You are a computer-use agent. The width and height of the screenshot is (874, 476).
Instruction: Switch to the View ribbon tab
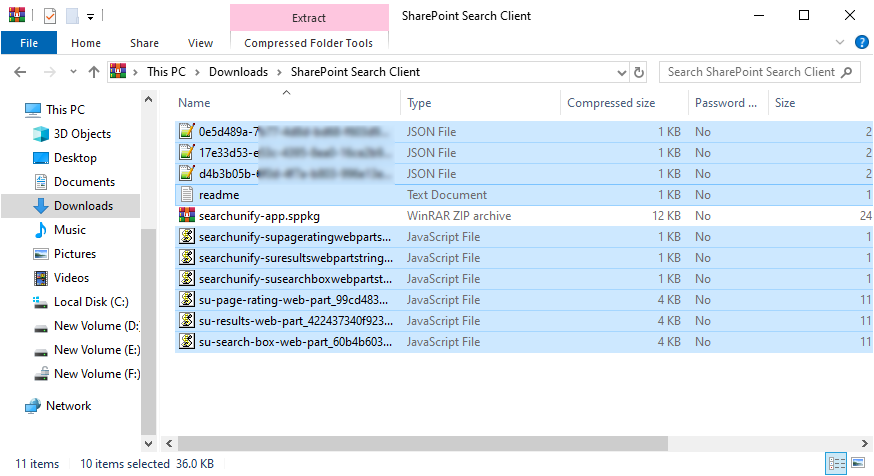(200, 43)
